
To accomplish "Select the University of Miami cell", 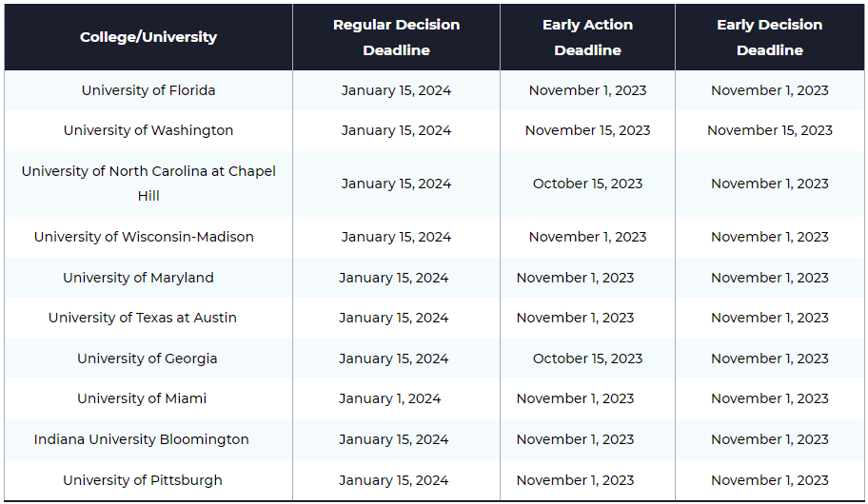I will [x=142, y=398].
